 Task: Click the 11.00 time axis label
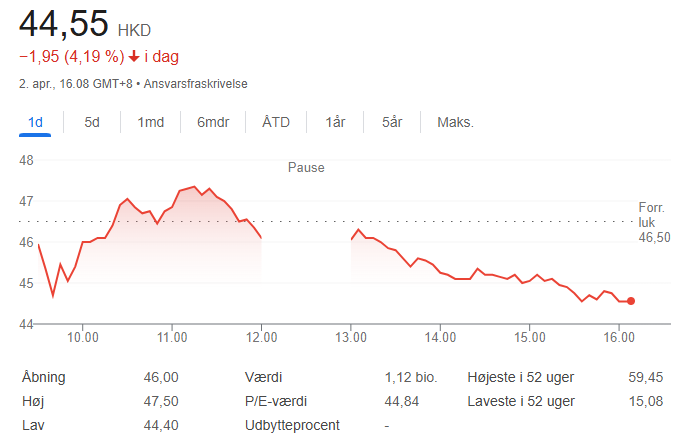(172, 337)
